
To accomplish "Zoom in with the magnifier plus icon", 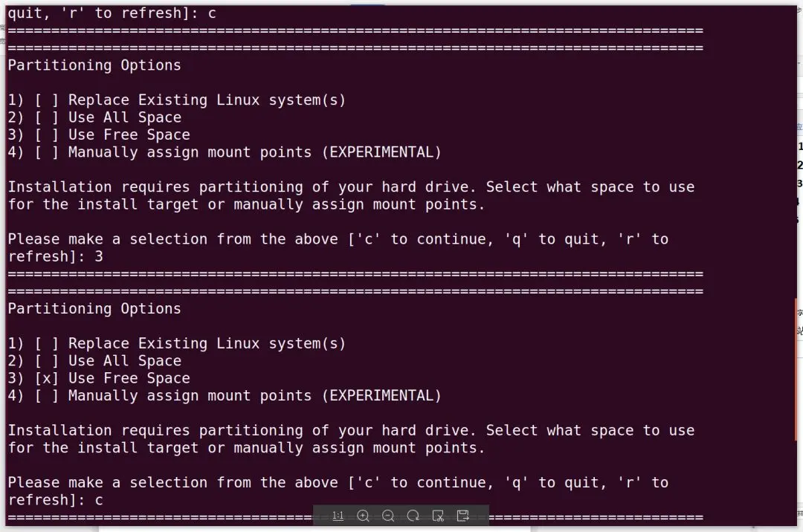I will (363, 516).
